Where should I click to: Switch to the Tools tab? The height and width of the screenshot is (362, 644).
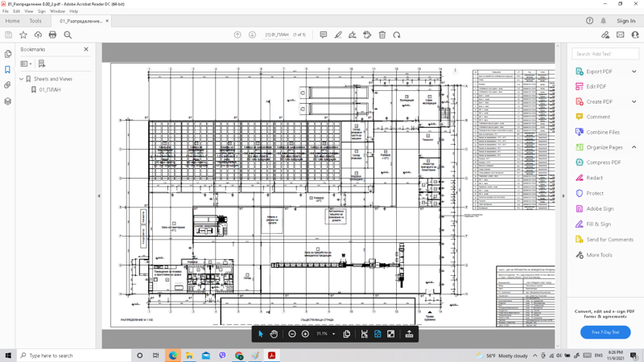[x=35, y=21]
